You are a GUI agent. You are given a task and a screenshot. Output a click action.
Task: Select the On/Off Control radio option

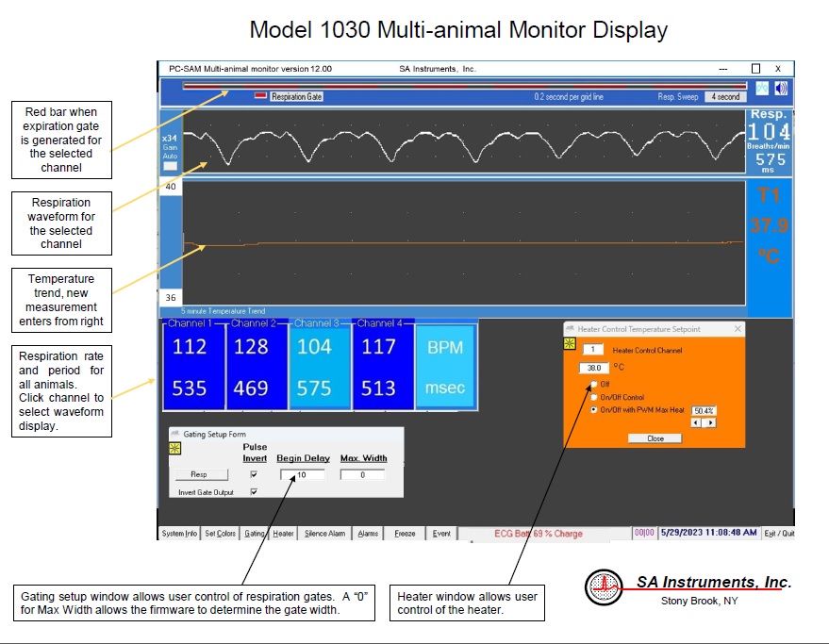tap(593, 397)
